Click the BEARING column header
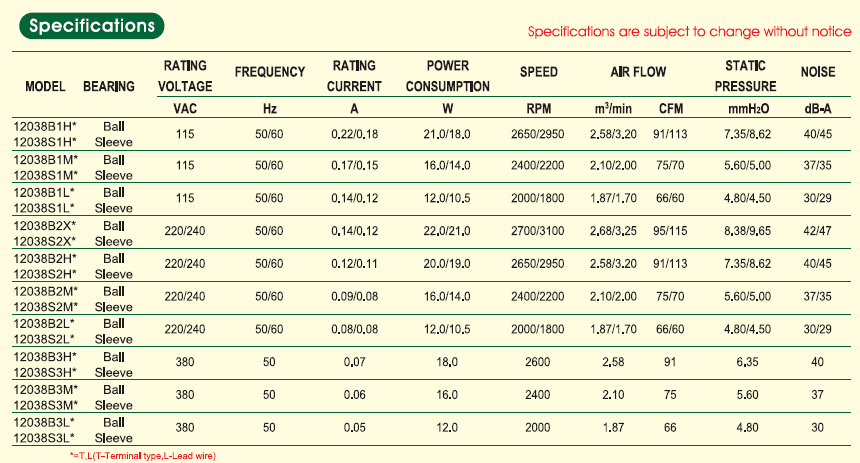The height and width of the screenshot is (463, 860). 110,87
